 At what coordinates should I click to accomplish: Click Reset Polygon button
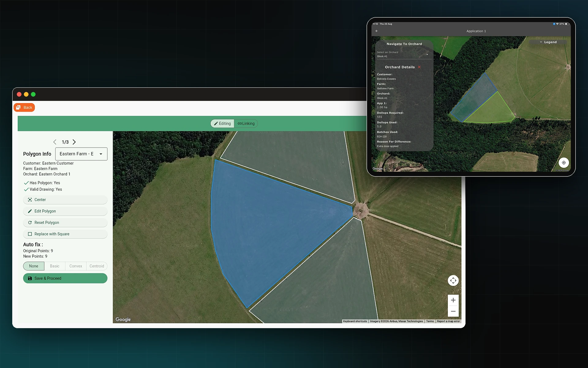[x=65, y=222]
